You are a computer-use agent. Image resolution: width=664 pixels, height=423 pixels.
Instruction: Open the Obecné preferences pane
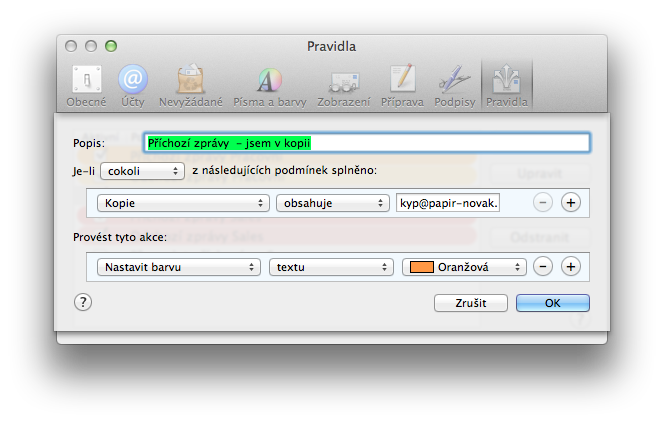(x=86, y=84)
